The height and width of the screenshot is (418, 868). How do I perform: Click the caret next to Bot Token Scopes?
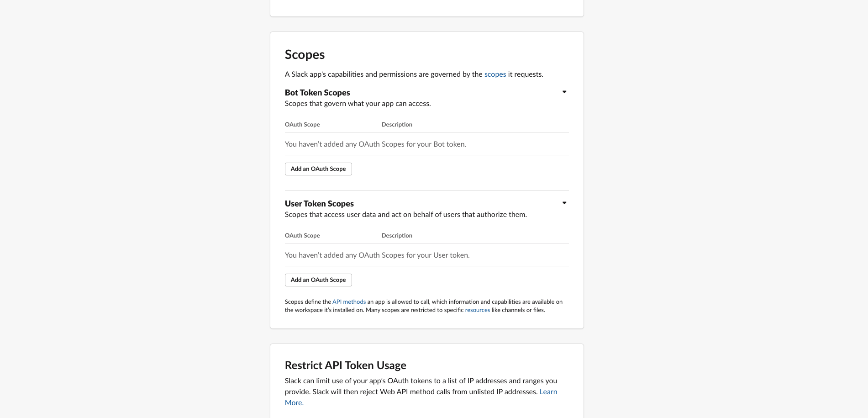point(564,92)
